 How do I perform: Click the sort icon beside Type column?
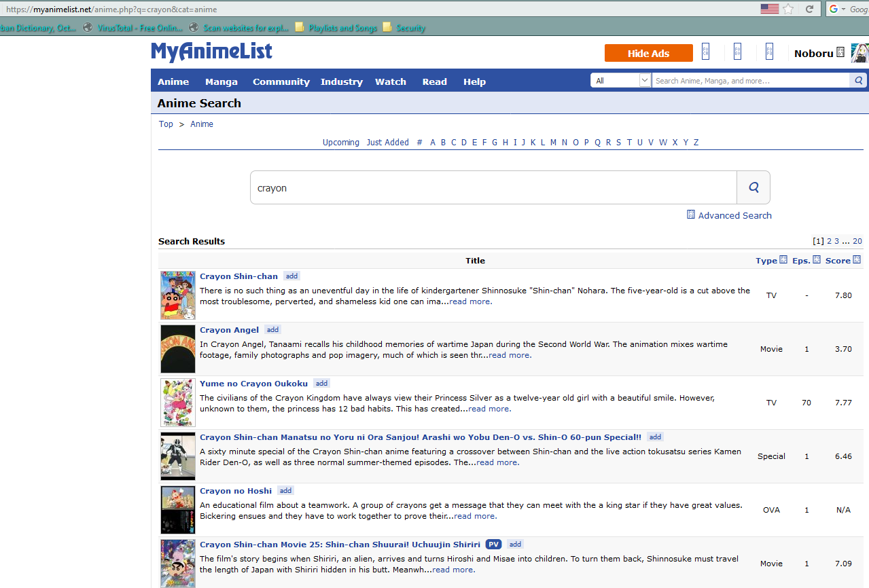pyautogui.click(x=783, y=260)
